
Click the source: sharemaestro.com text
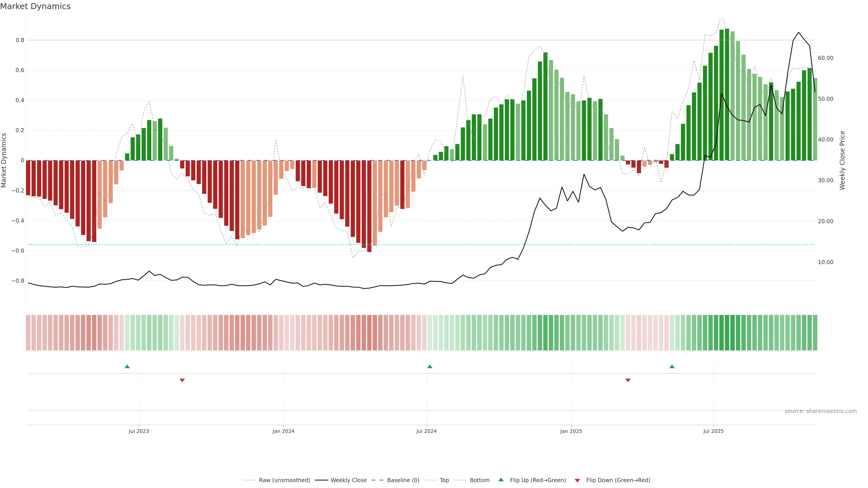tap(821, 411)
